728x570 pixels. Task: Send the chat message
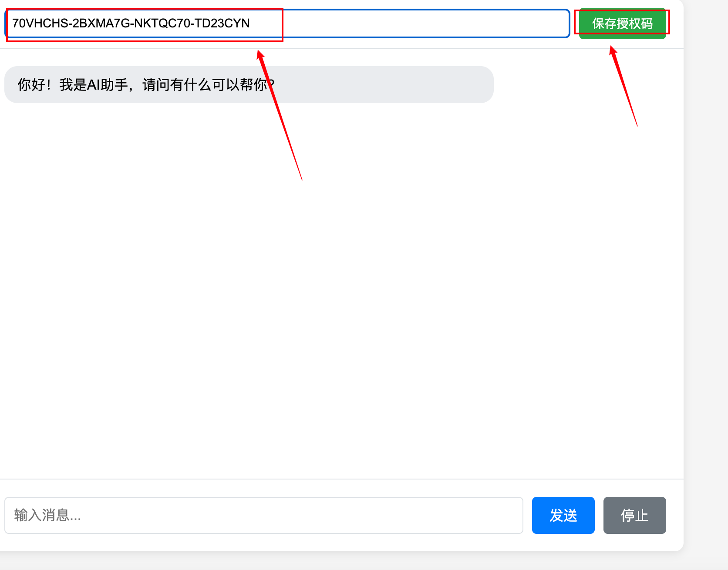click(563, 515)
